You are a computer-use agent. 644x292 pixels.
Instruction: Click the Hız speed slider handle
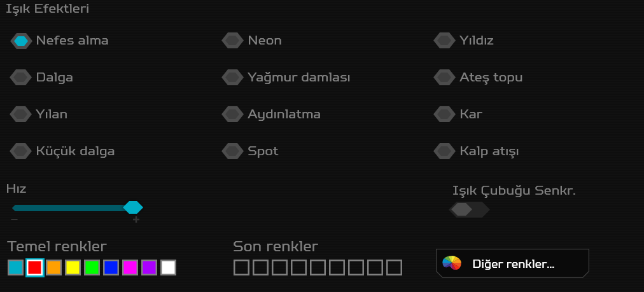click(x=133, y=207)
